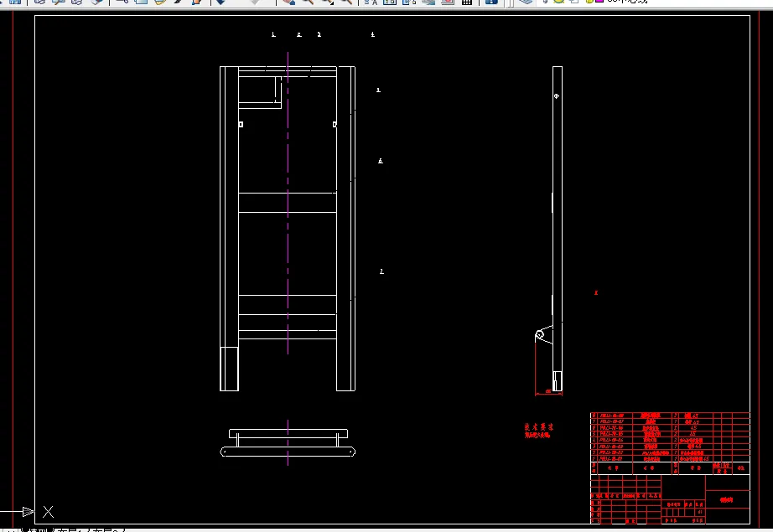Select the magenta centerline in the bottom view

[288, 443]
